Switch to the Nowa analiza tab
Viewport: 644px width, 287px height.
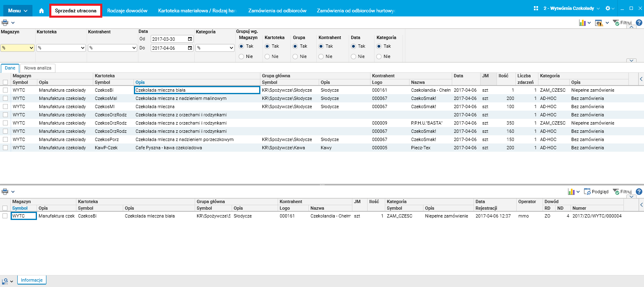pyautogui.click(x=38, y=68)
